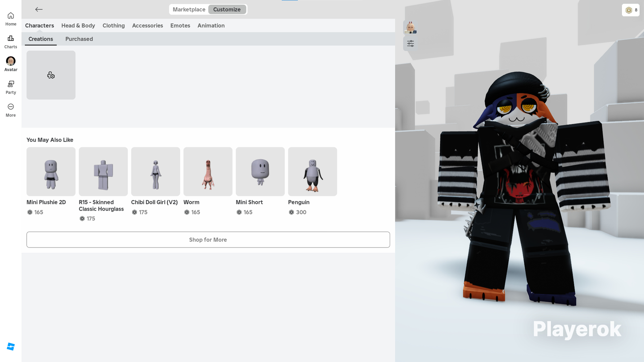Go to the Animation tab
644x362 pixels.
[x=211, y=26]
